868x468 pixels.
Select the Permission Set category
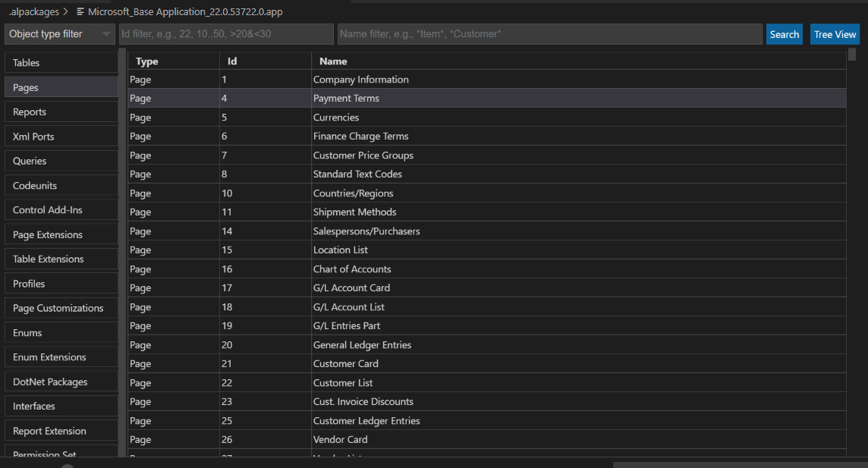[61, 454]
